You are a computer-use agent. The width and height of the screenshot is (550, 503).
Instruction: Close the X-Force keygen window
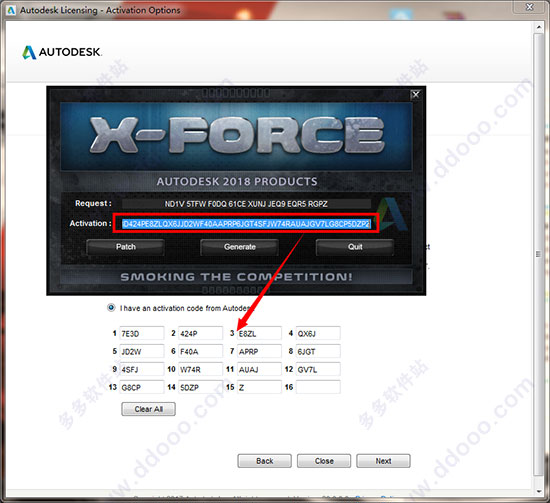coord(416,94)
